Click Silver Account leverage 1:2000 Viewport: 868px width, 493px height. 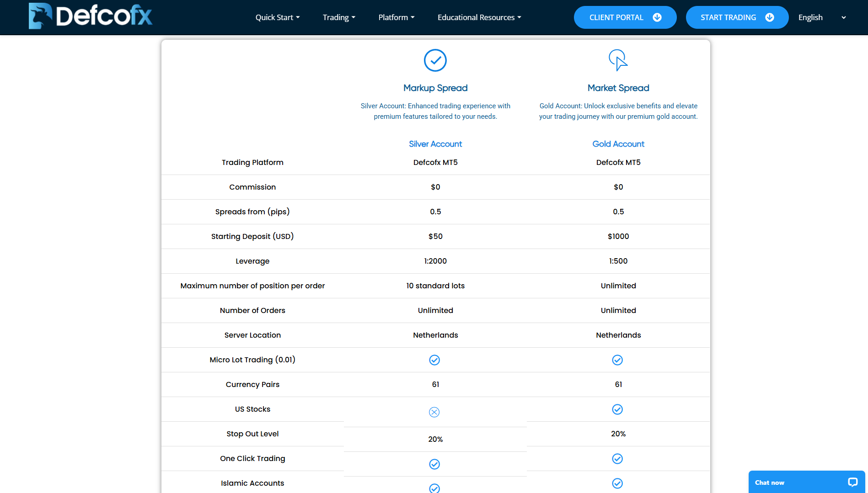435,261
